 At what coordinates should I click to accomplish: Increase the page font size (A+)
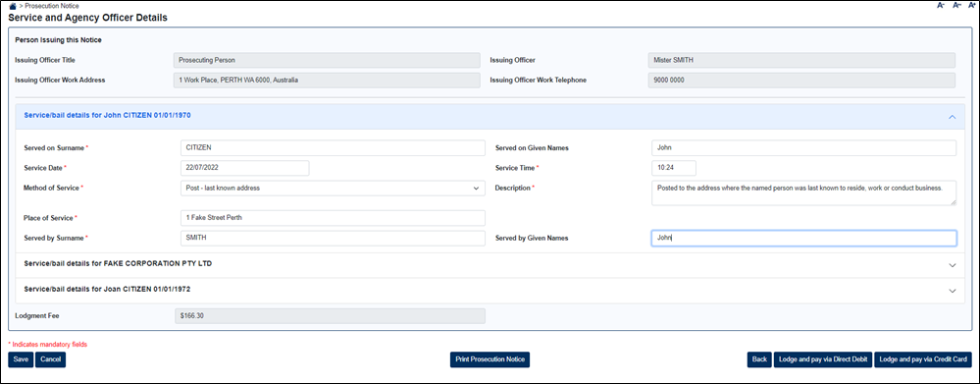(972, 5)
